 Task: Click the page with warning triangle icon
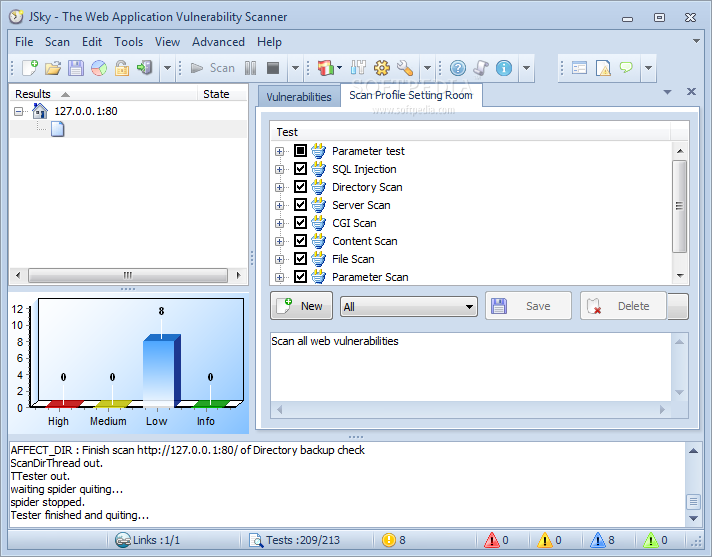tap(603, 68)
